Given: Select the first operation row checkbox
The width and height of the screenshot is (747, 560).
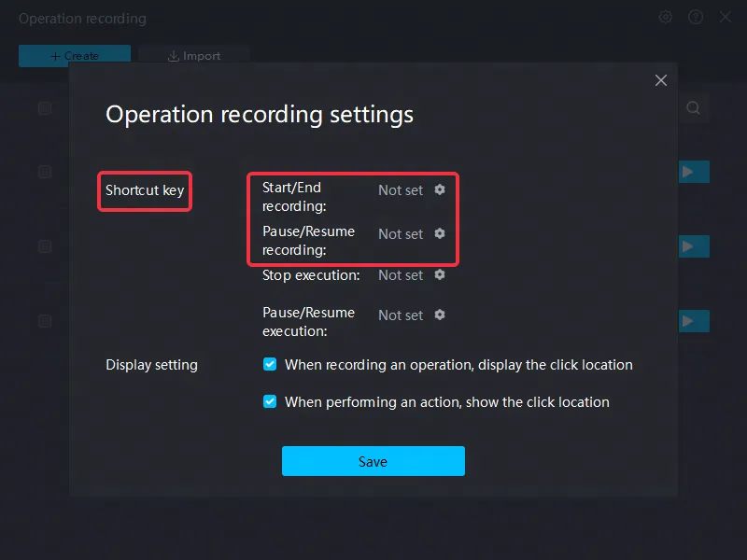Looking at the screenshot, I should (45, 172).
